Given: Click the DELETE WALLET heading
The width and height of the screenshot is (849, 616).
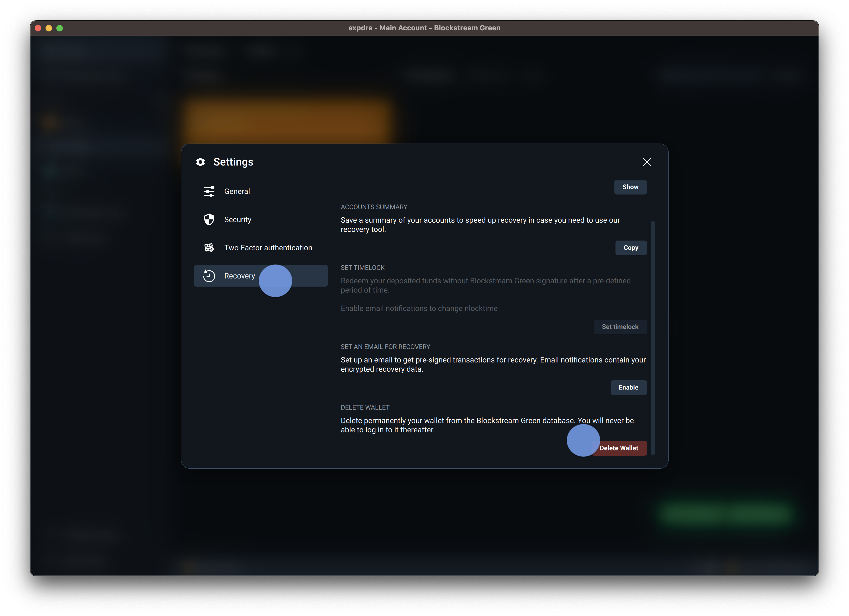Looking at the screenshot, I should pyautogui.click(x=365, y=407).
